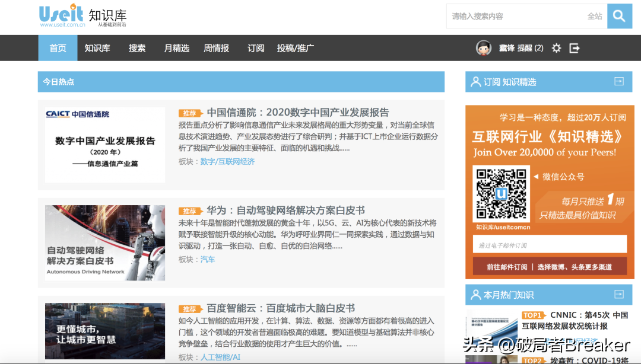The width and height of the screenshot is (641, 364).
Task: Open the arrow icon in 订阅 知识精选 header
Action: 620,82
